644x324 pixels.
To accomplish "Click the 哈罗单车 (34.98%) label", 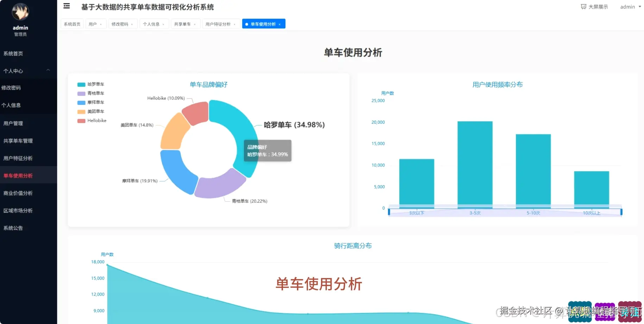I will click(294, 125).
